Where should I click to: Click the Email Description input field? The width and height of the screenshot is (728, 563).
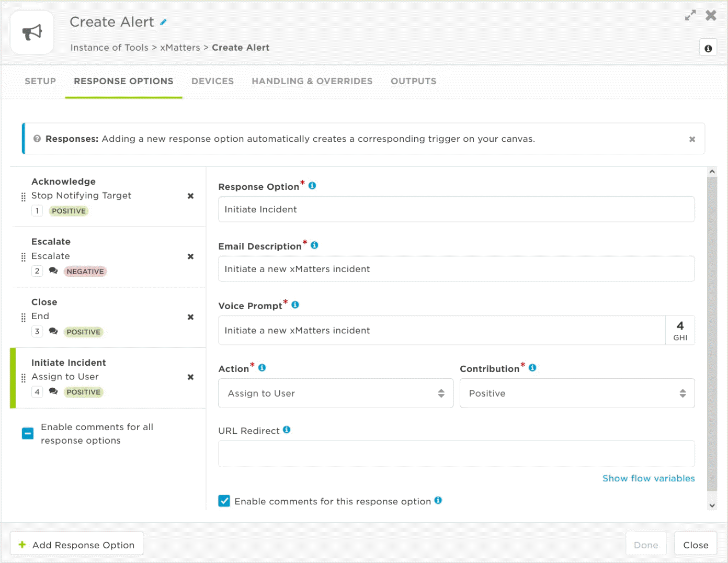pyautogui.click(x=457, y=269)
